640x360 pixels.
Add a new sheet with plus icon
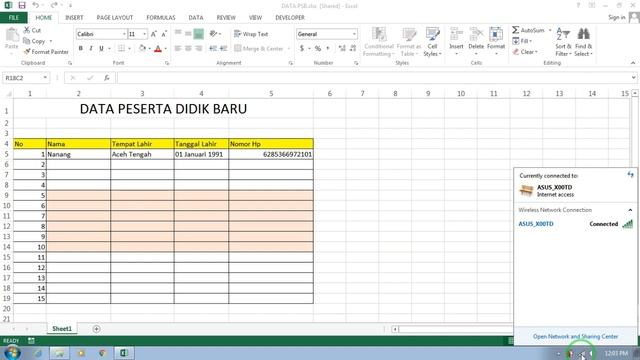click(x=96, y=329)
